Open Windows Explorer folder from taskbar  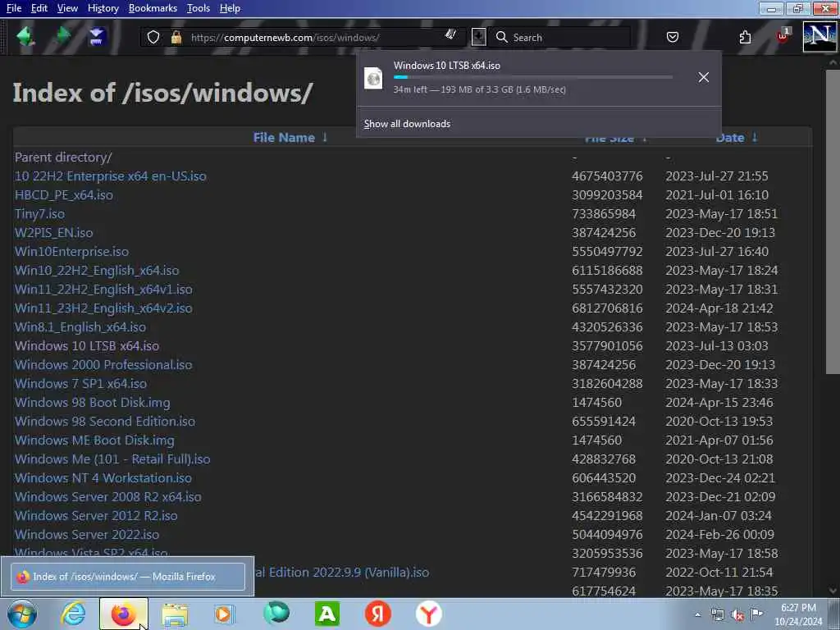click(x=175, y=614)
